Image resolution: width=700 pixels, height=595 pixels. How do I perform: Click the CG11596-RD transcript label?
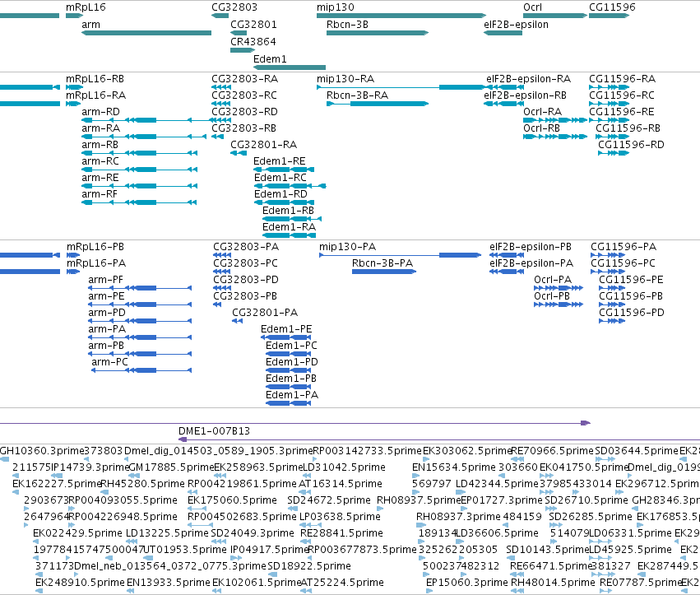(631, 145)
